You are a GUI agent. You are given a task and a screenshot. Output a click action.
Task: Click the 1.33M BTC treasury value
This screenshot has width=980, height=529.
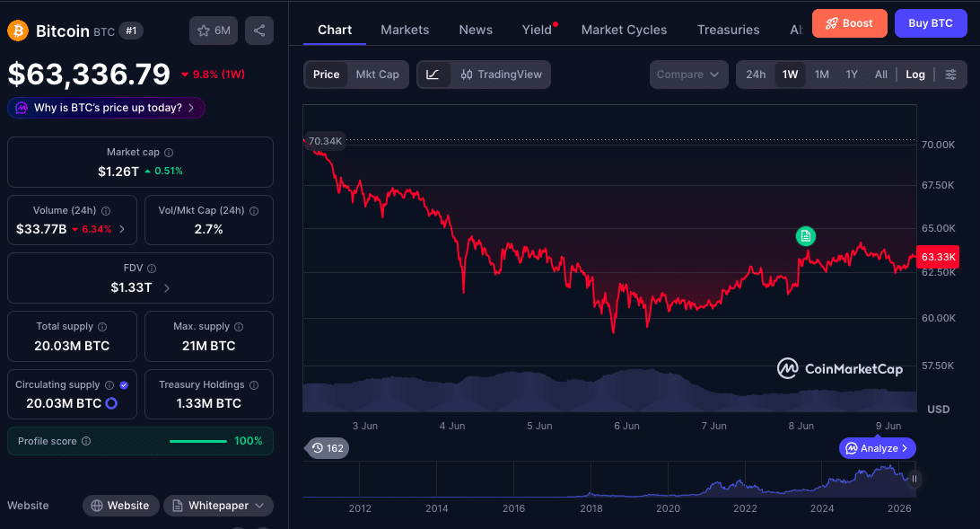pyautogui.click(x=209, y=404)
